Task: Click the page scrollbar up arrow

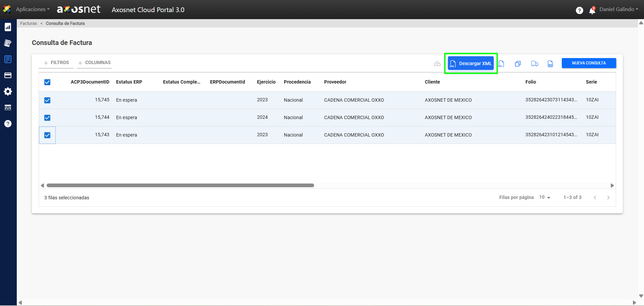Action: point(641,23)
